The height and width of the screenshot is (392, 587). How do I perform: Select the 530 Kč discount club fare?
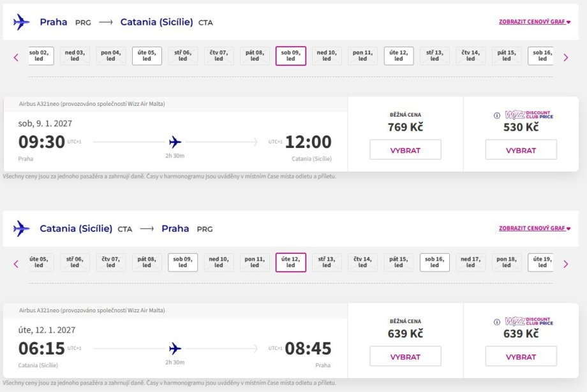coord(521,150)
